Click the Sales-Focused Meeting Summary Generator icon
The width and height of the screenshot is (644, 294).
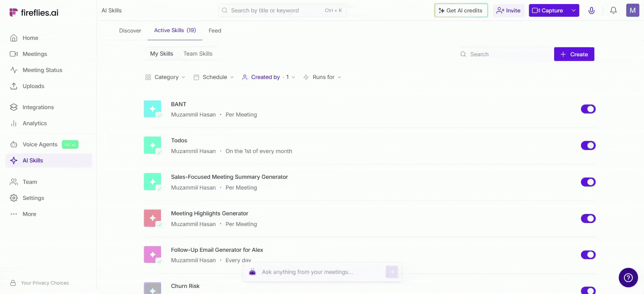(153, 182)
